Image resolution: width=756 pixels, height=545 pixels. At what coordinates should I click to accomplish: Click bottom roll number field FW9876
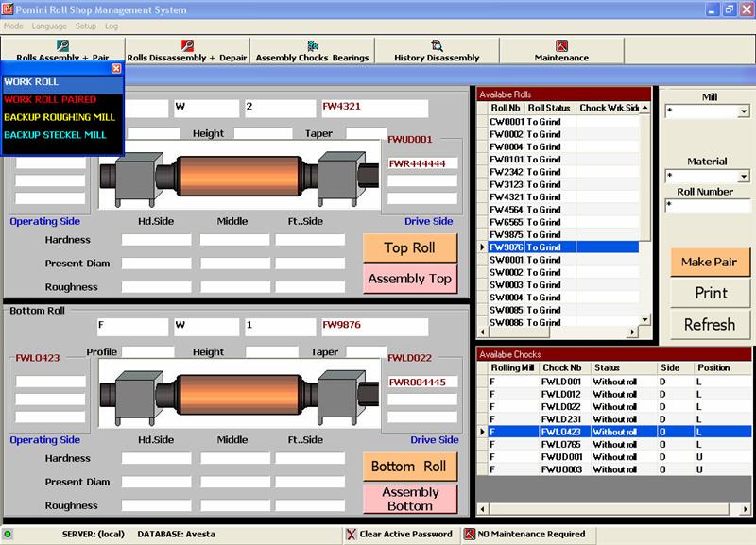coord(374,326)
